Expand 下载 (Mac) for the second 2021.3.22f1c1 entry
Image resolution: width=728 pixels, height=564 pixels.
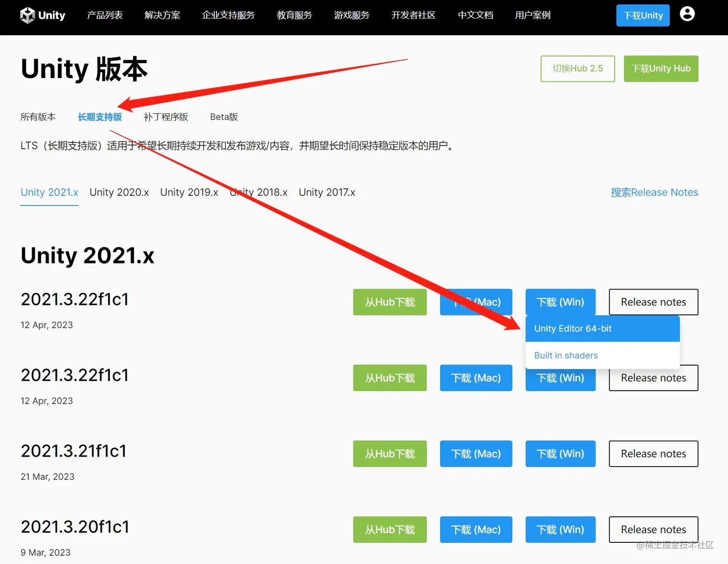[x=476, y=378]
